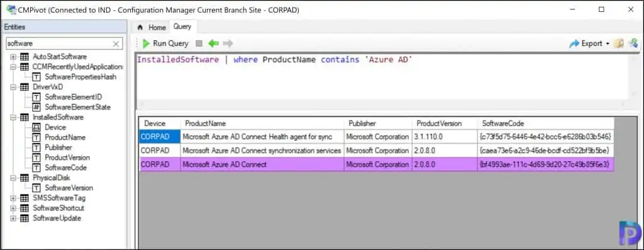Click the table icon beside SoftwareUpdate

[25, 218]
